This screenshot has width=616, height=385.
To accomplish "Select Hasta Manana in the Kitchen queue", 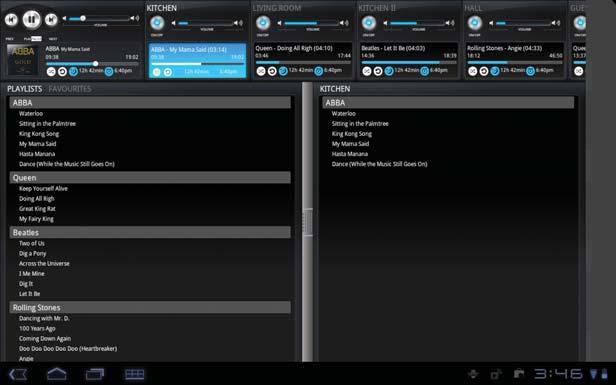I will [350, 154].
